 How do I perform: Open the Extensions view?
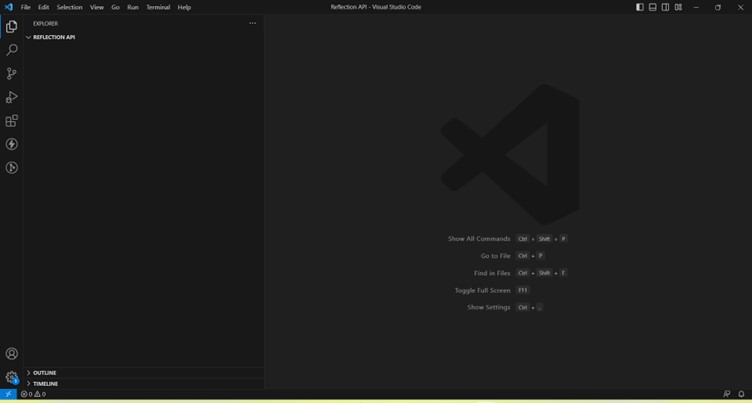tap(12, 121)
